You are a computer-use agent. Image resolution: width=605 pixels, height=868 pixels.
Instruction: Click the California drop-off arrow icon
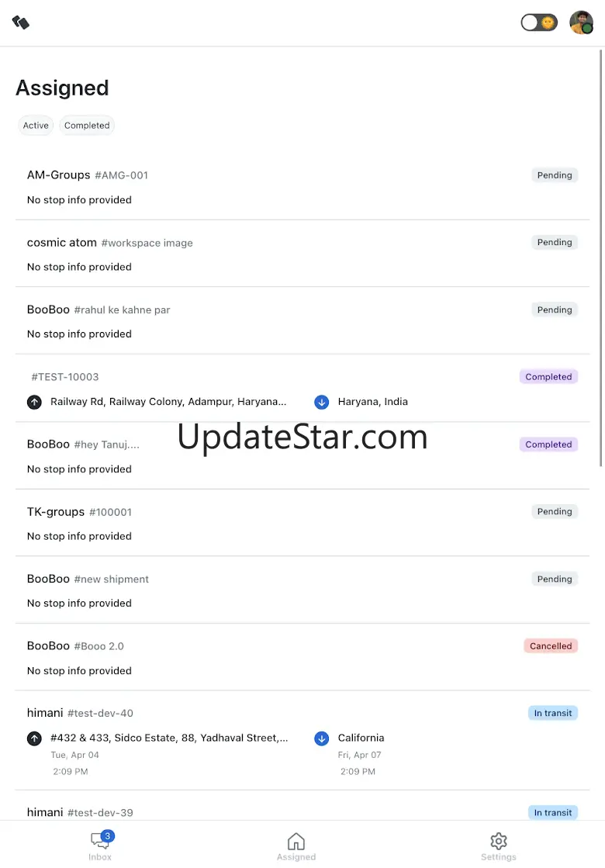coord(322,738)
